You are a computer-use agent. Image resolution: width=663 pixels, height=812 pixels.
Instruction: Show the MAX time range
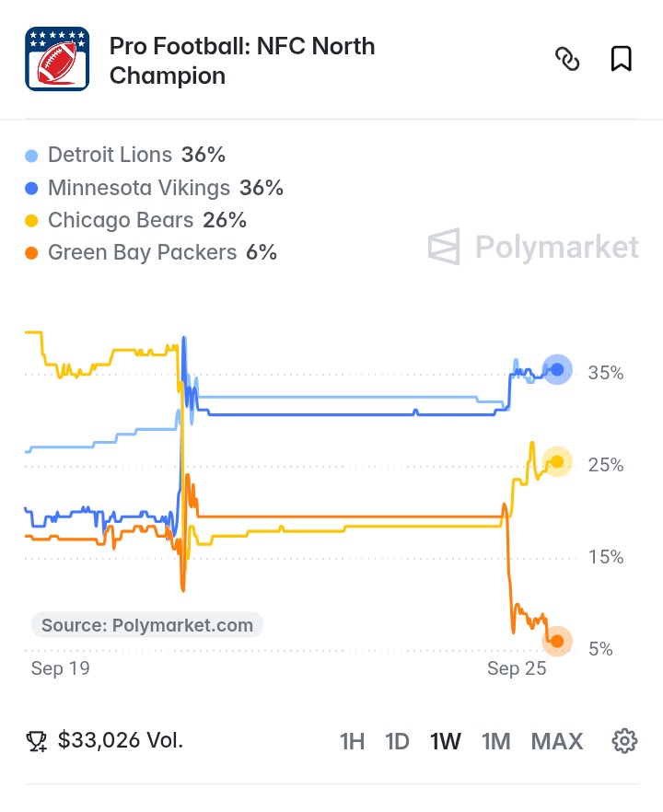(x=557, y=741)
